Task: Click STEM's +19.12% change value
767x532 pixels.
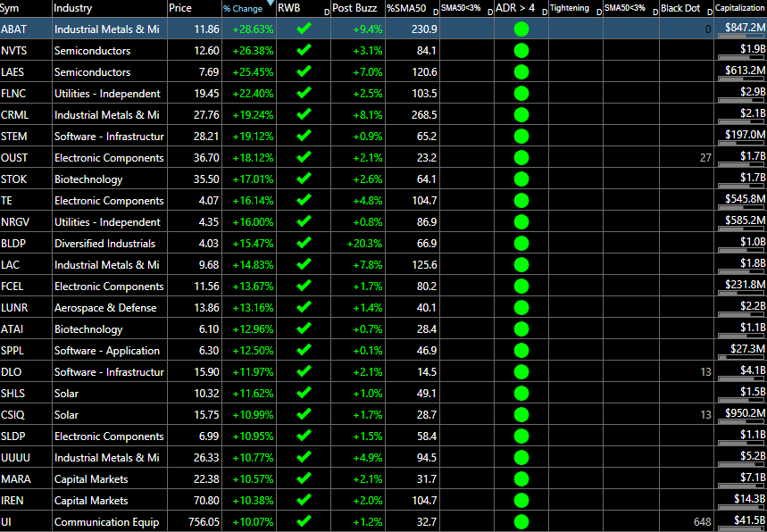Action: [x=253, y=137]
